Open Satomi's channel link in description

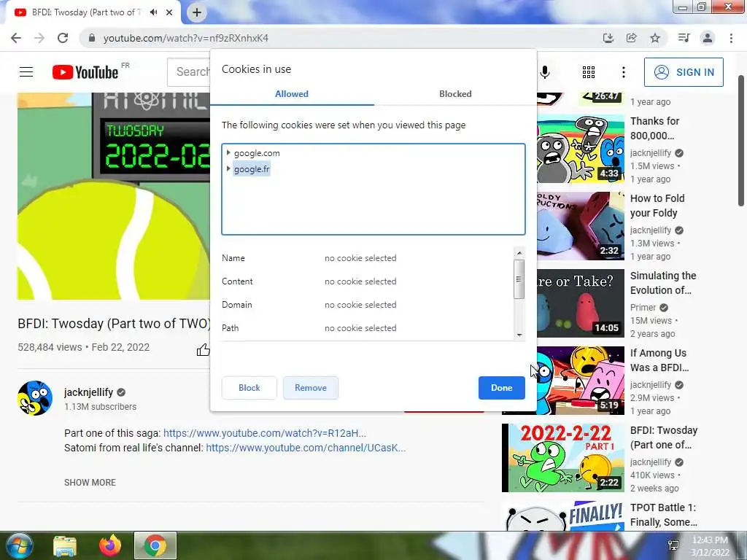pos(306,448)
